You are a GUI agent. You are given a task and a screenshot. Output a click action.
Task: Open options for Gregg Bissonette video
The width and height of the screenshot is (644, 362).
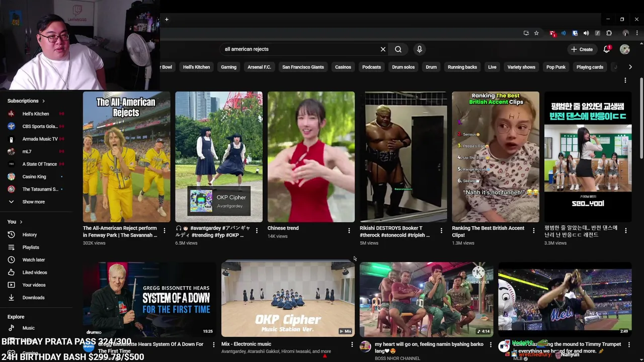(213, 344)
